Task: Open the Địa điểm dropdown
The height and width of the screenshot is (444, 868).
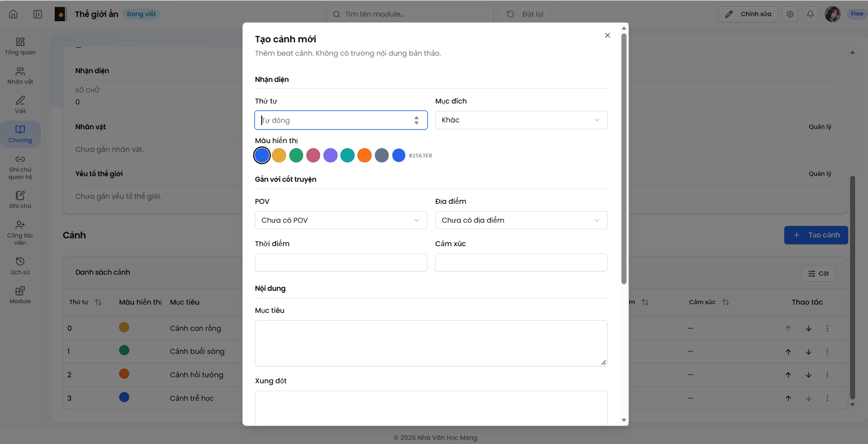Action: coord(521,220)
